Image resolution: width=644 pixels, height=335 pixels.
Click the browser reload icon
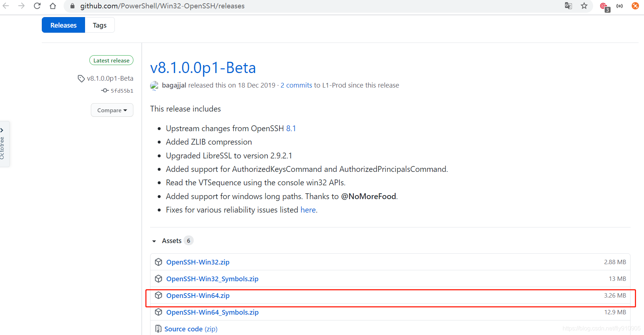[x=37, y=6]
